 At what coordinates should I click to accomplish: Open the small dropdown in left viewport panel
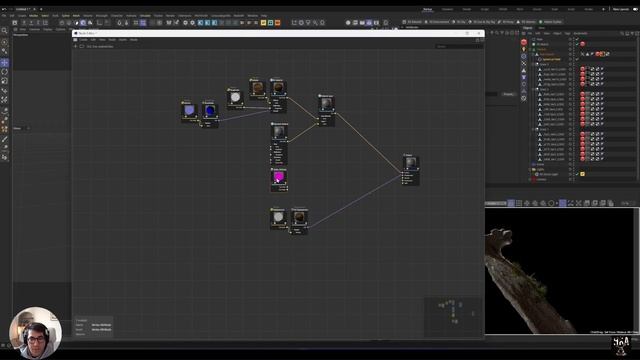coord(28,128)
